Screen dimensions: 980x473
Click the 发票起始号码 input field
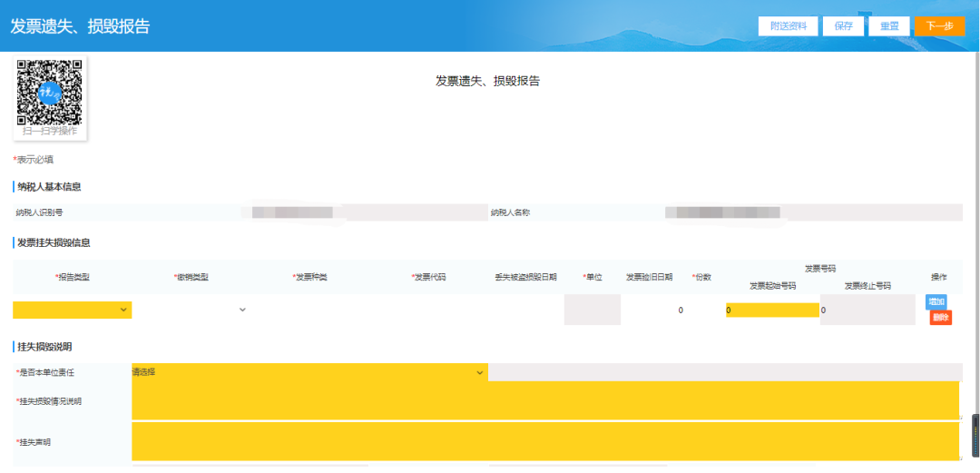[x=772, y=310]
